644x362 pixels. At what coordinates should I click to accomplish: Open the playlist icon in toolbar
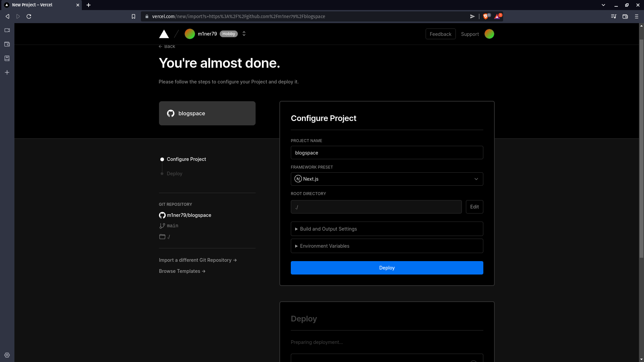pyautogui.click(x=613, y=16)
